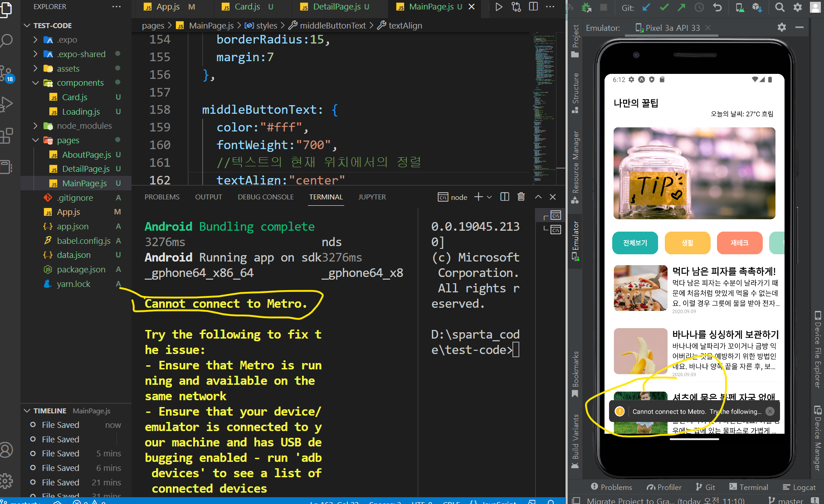Open DEBUG CONSOLE panel tab

click(266, 197)
